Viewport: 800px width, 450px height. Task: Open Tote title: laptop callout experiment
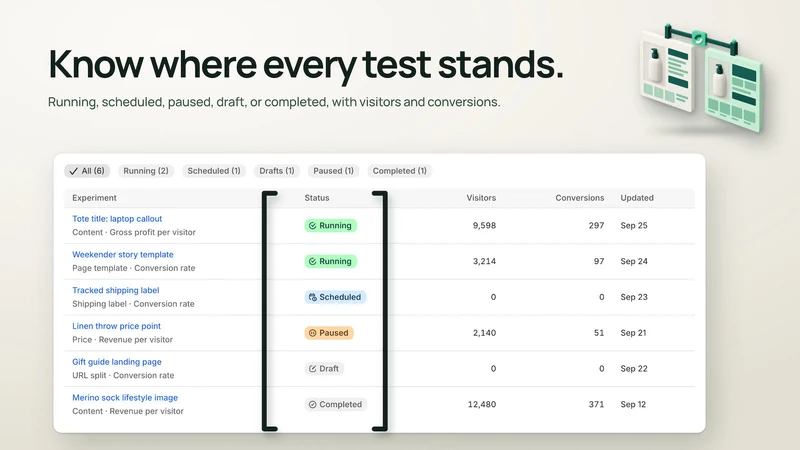[x=117, y=219]
